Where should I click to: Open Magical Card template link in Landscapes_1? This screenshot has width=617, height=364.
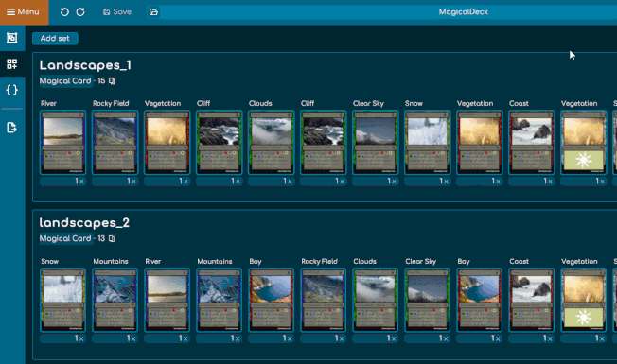coord(65,81)
